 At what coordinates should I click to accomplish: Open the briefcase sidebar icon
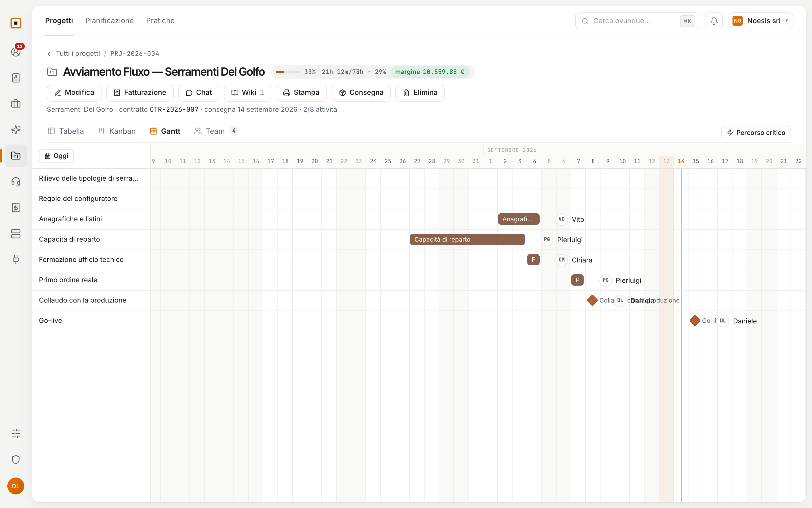(x=16, y=104)
